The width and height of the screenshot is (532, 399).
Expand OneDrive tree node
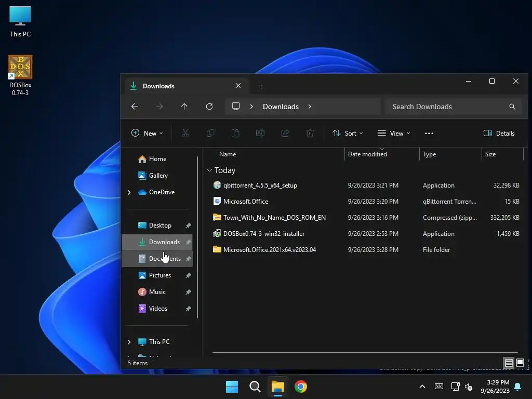tap(129, 192)
